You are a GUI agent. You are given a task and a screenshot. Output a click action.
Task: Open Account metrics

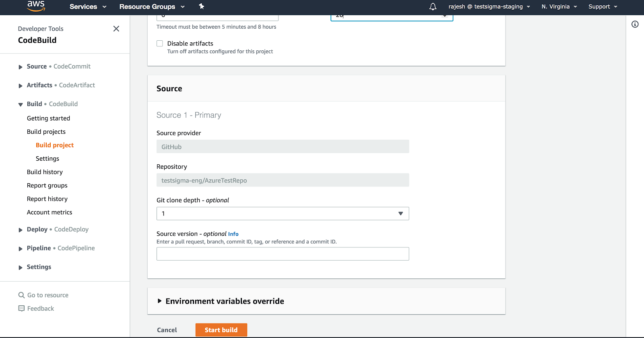click(50, 212)
